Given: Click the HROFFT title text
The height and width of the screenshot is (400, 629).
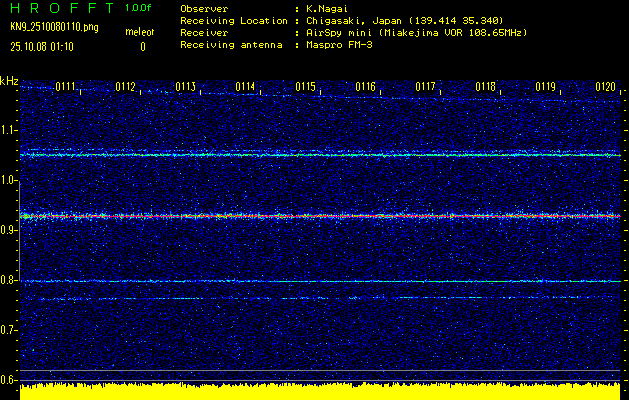Looking at the screenshot, I should click(x=60, y=8).
